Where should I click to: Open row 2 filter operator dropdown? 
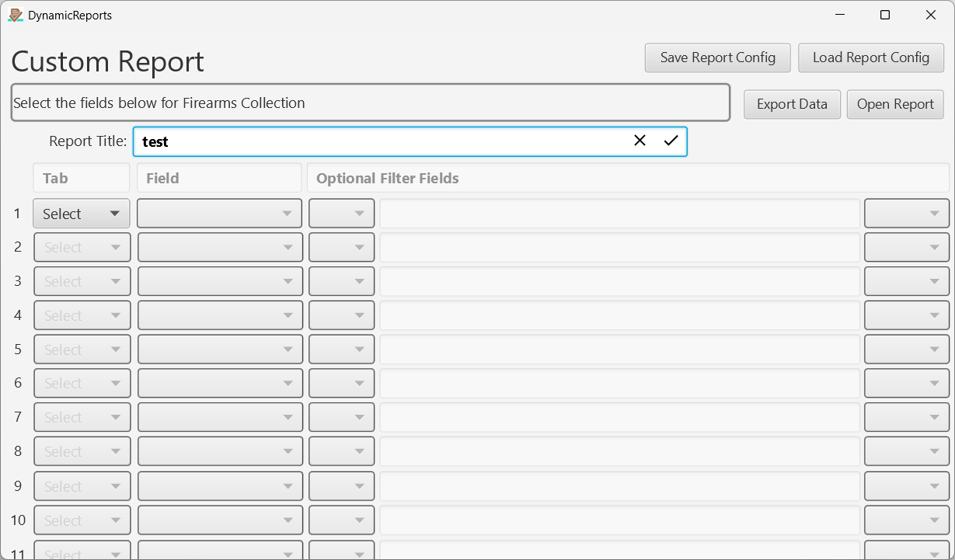click(341, 247)
